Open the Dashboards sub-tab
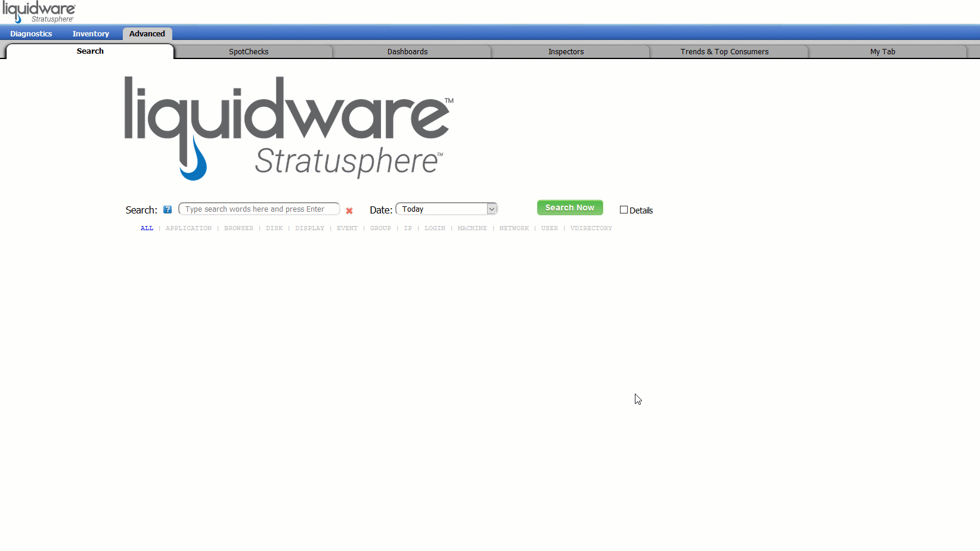Screen dimensions: 980x551 click(408, 52)
